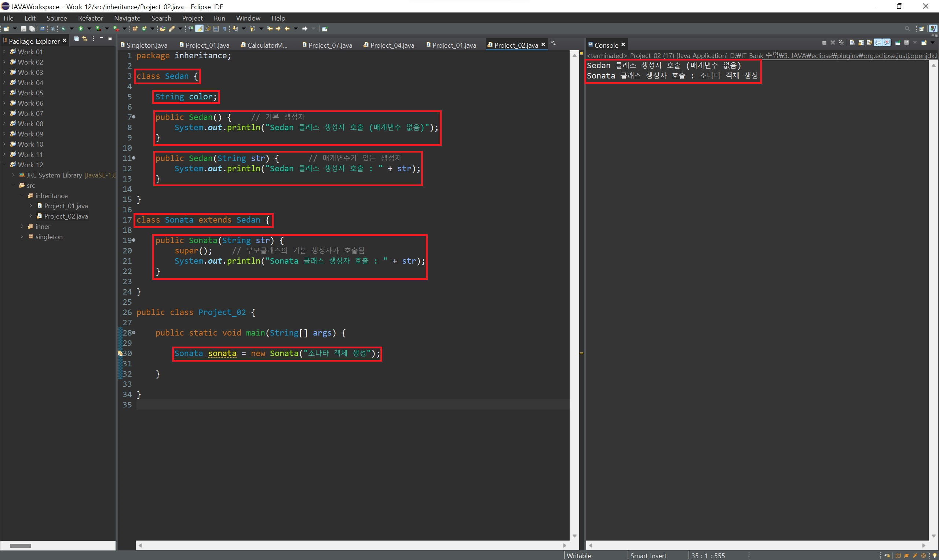Click the New Java Class icon
This screenshot has height=560, width=939.
pos(144,29)
